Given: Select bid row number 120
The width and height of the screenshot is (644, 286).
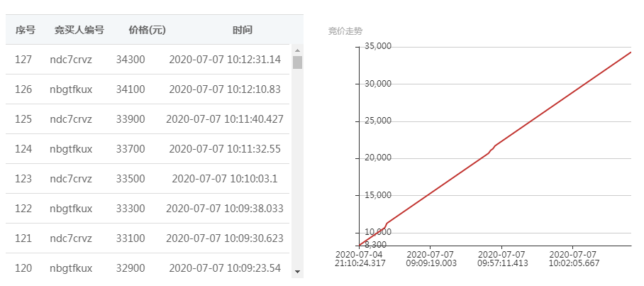Looking at the screenshot, I should pos(23,268).
